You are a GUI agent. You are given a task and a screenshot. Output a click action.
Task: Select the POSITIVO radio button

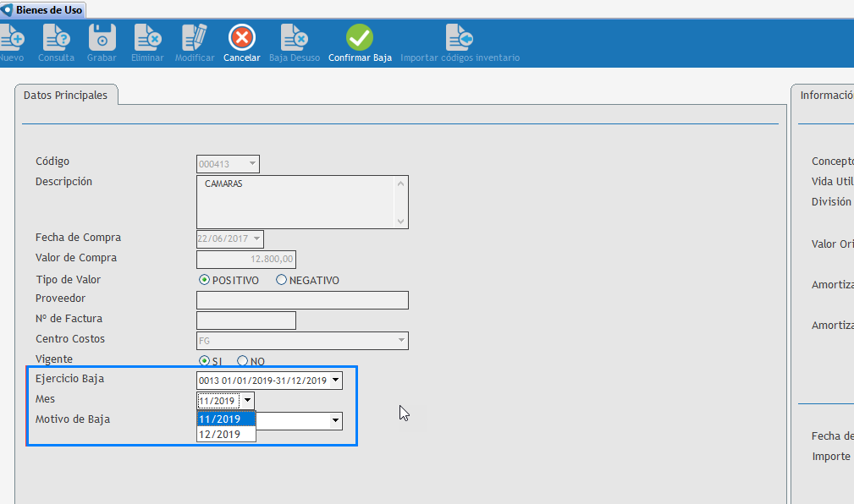coord(204,281)
